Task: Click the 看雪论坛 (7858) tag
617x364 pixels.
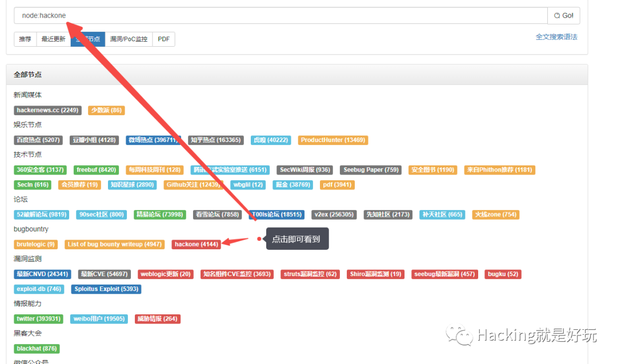Action: [x=217, y=215]
